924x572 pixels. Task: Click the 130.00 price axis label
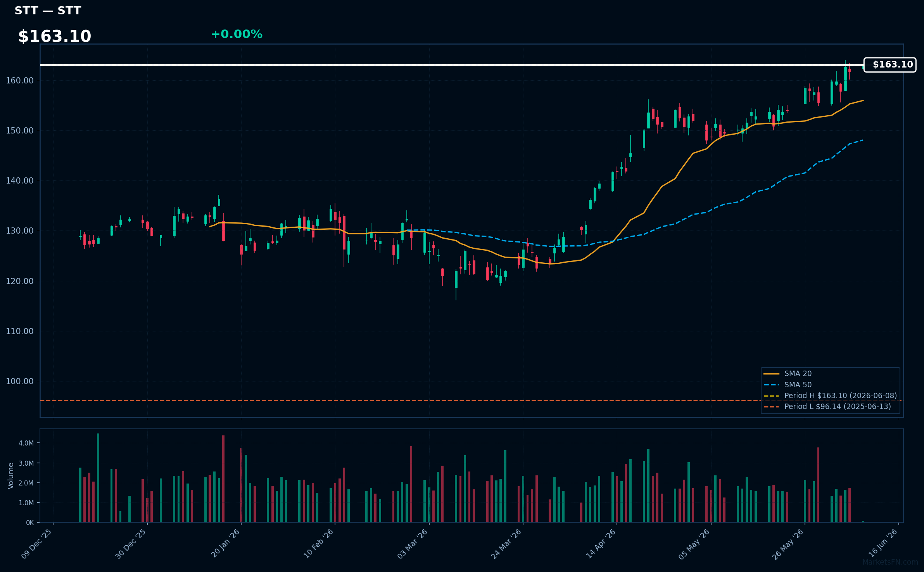(20, 231)
